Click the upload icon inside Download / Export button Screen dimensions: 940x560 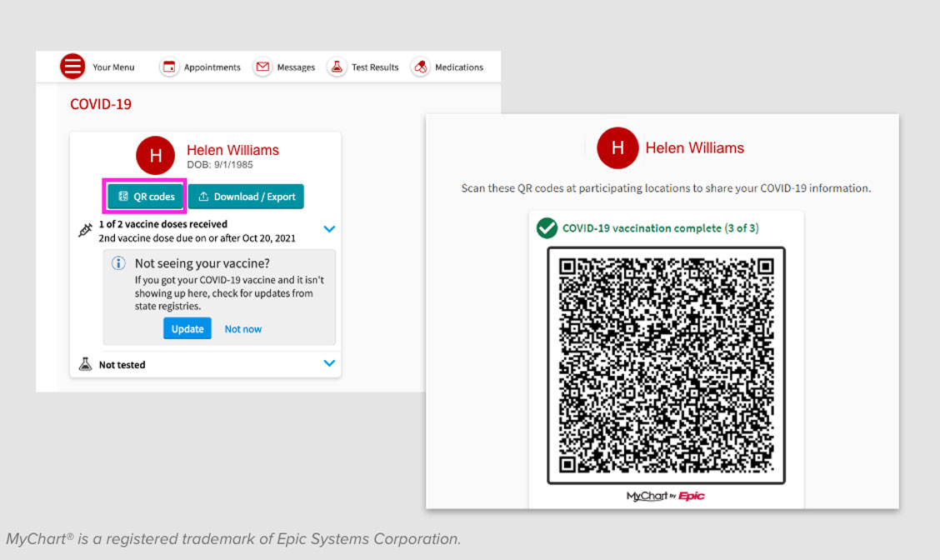pyautogui.click(x=203, y=196)
